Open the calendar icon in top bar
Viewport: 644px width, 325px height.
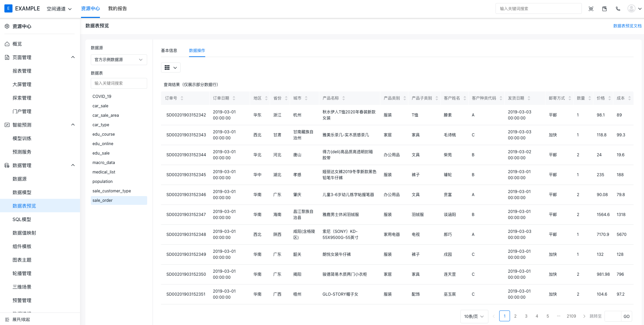coord(605,9)
